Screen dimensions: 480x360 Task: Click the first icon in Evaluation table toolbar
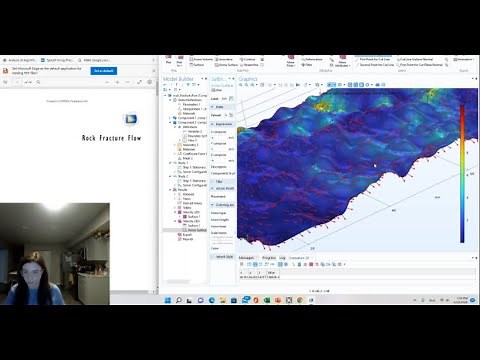pyautogui.click(x=242, y=264)
